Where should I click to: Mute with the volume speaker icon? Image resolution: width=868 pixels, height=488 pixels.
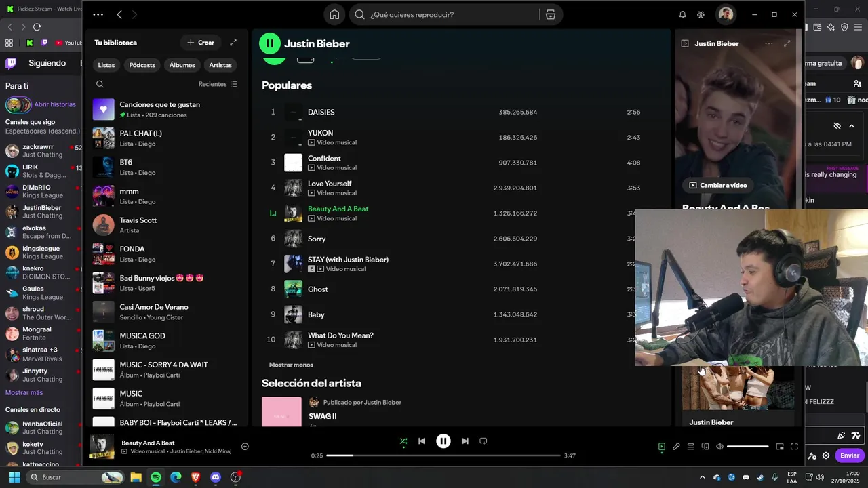(x=719, y=447)
